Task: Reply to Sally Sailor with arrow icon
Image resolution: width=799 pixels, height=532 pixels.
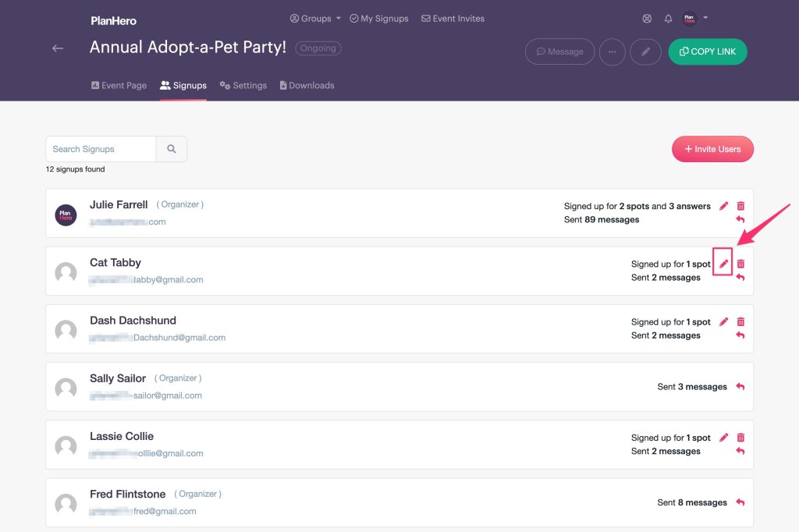Action: 740,386
